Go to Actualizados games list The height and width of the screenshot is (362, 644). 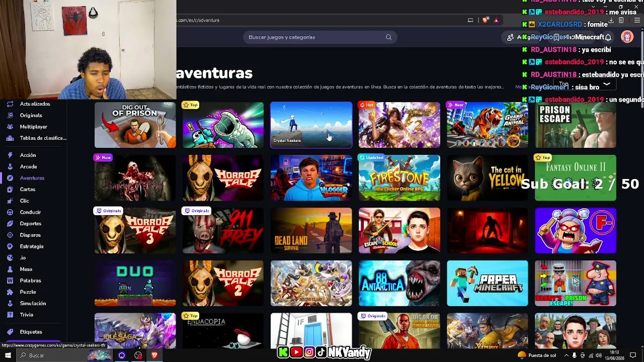pos(35,104)
